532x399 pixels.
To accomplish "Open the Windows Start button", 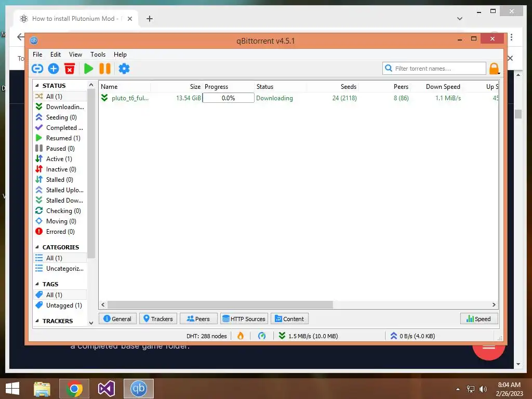I will coord(12,389).
